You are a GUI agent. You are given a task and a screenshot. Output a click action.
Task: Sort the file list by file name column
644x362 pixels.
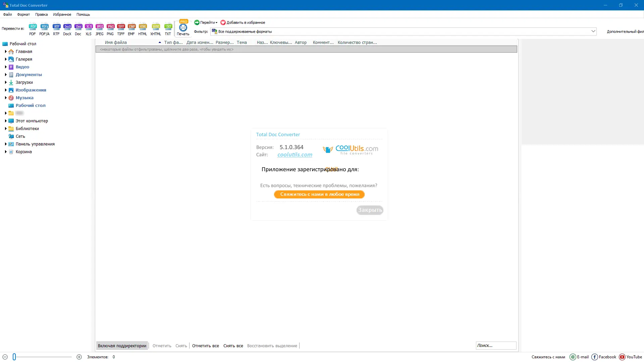(116, 43)
